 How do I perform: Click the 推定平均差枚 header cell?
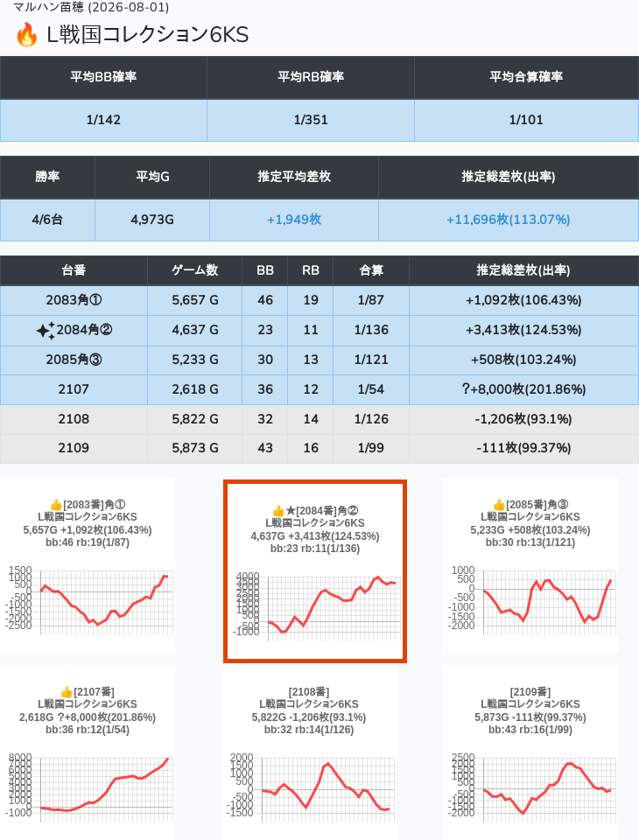(x=294, y=177)
